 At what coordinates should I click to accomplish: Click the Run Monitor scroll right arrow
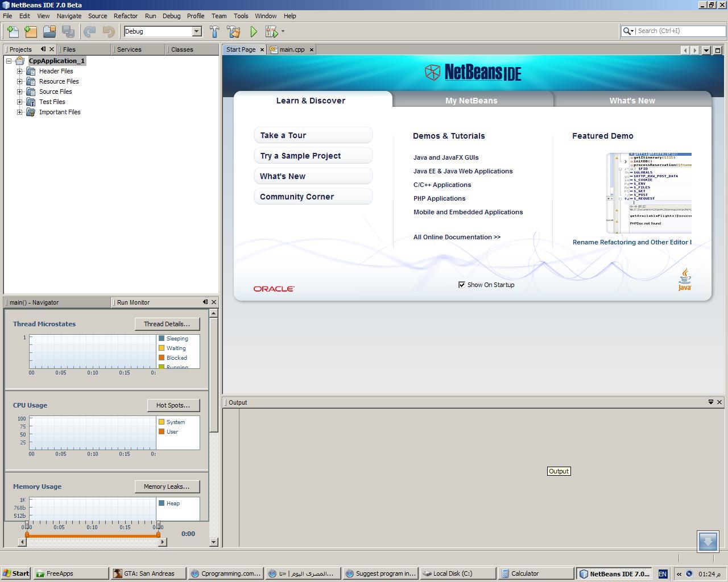[162, 542]
